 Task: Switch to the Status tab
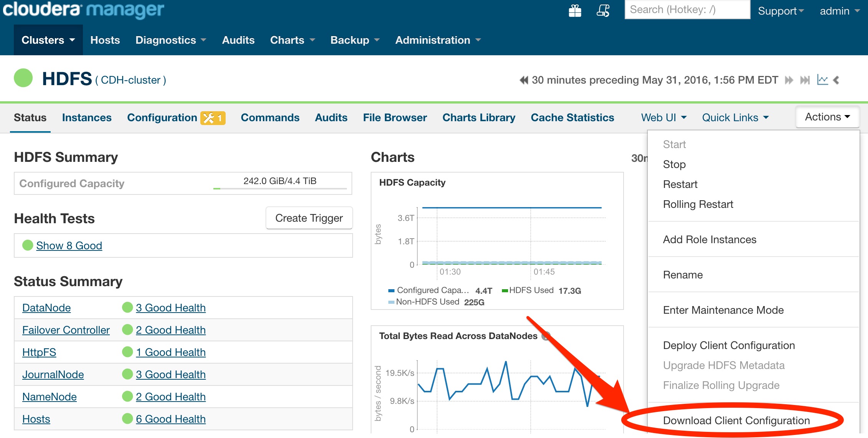[x=30, y=117]
